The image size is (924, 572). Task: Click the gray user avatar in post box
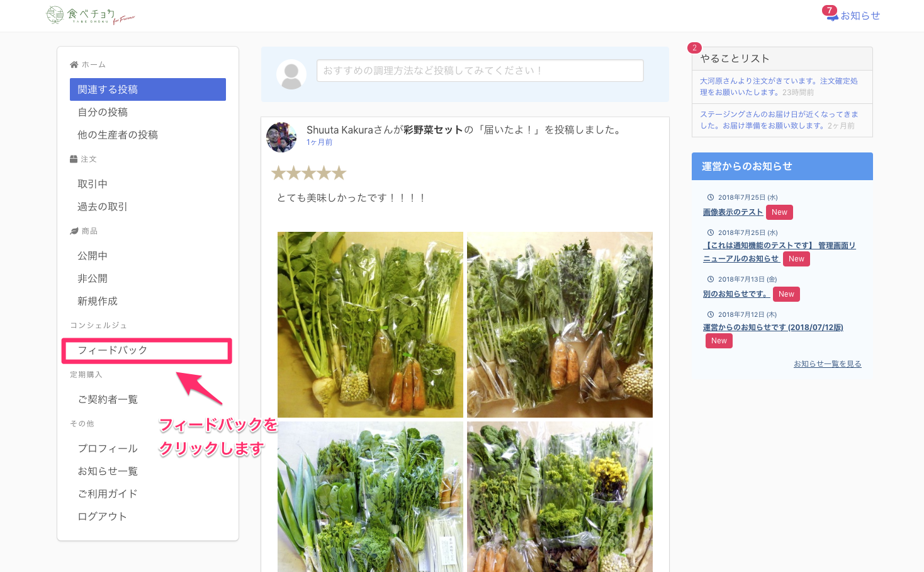291,74
